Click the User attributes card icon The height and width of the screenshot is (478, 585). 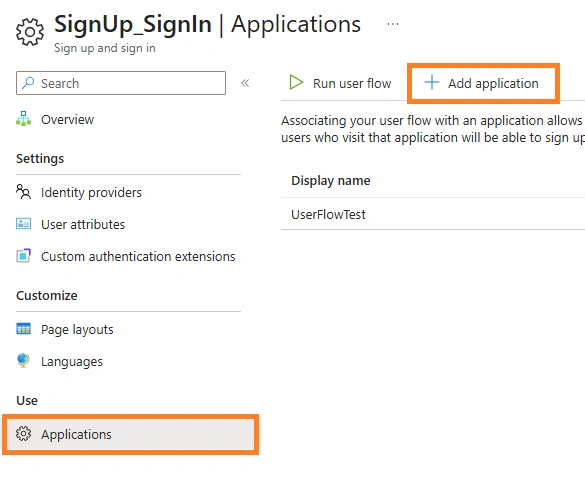[x=24, y=224]
